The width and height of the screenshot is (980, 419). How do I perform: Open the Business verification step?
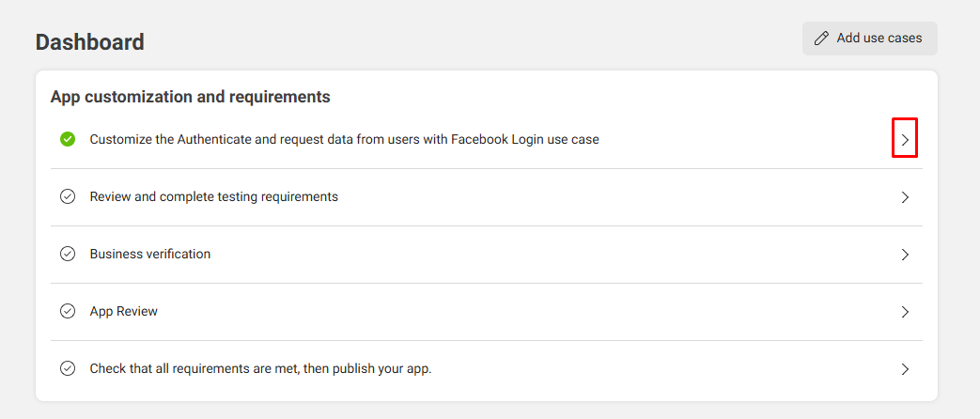[x=150, y=254]
